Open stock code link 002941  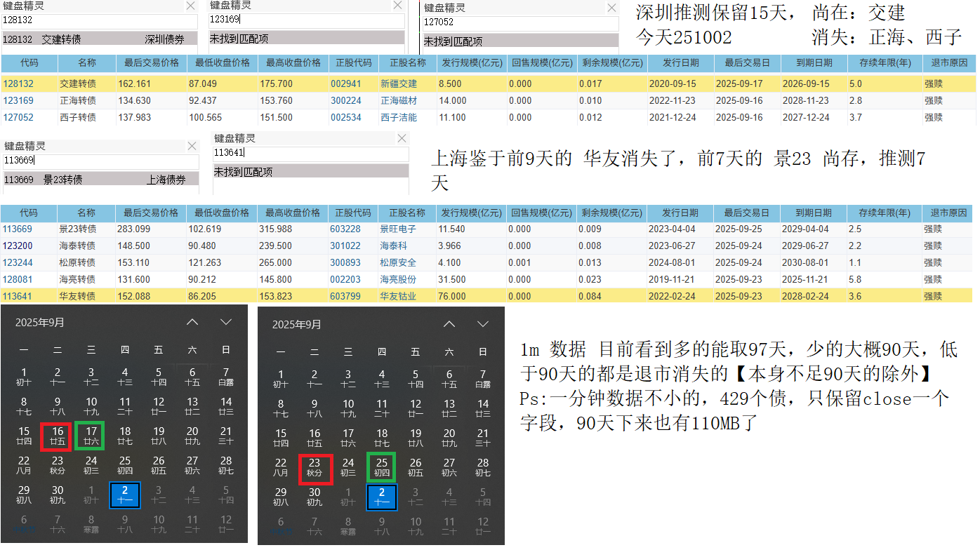tap(341, 84)
